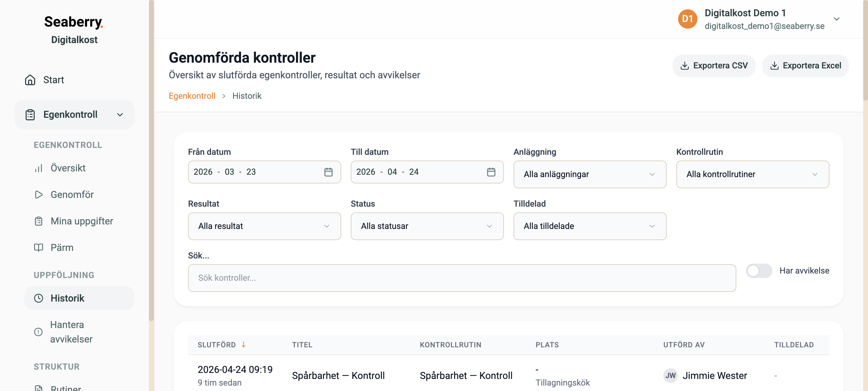Image resolution: width=868 pixels, height=391 pixels.
Task: Click the sort arrow next to Slutförd
Action: (243, 345)
